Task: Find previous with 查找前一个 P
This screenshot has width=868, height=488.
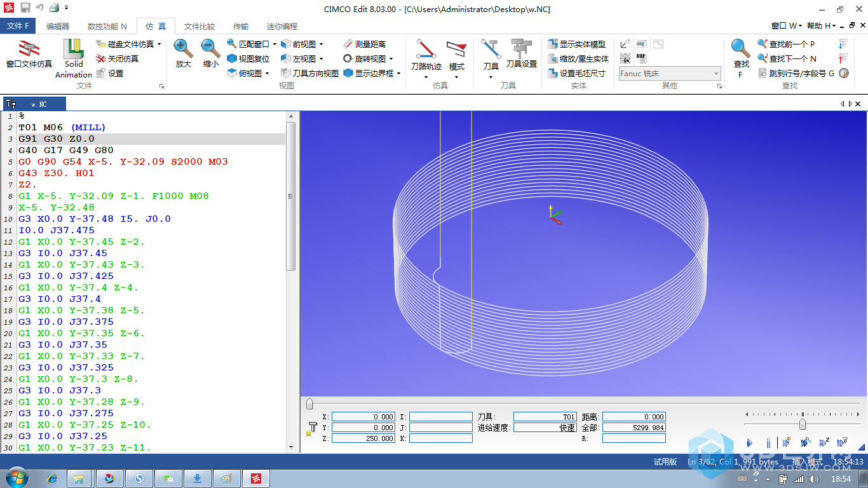Action: click(786, 44)
